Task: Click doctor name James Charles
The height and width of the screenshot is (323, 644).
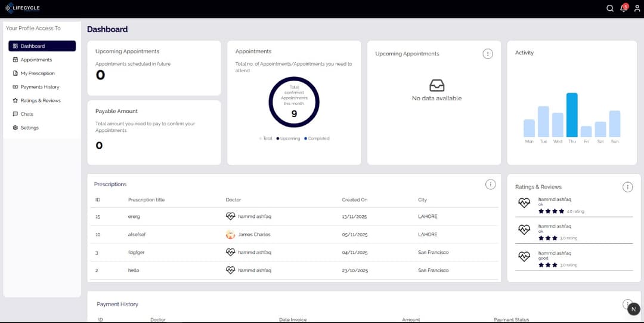Action: point(254,235)
